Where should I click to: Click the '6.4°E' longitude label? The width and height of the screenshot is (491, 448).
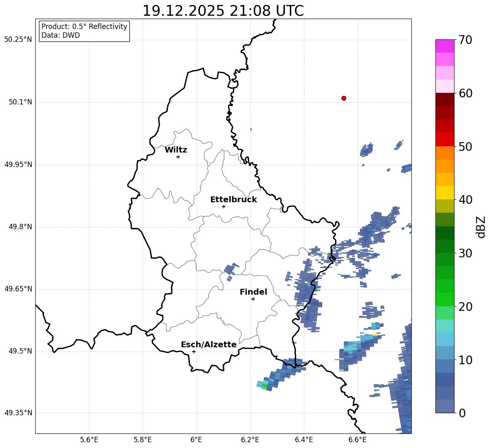coord(304,440)
